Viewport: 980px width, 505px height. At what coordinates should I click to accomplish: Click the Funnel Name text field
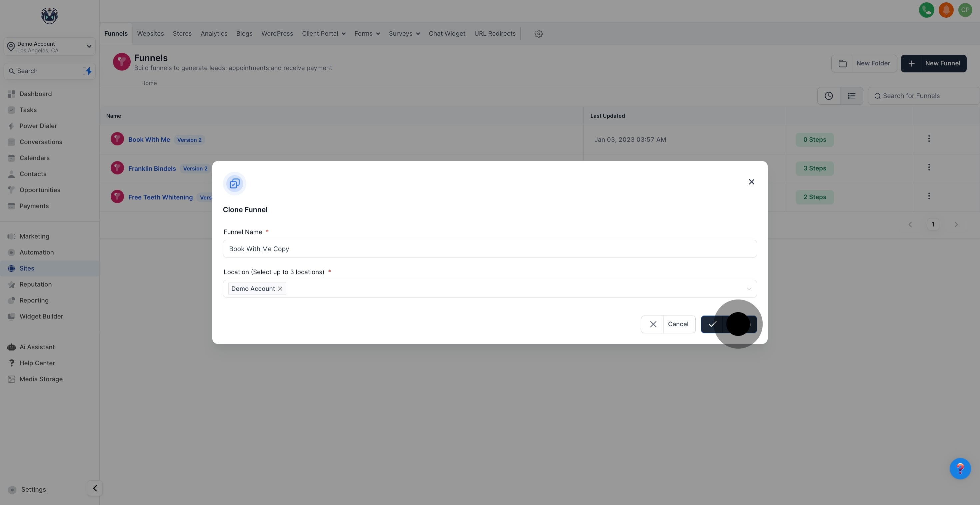point(489,249)
